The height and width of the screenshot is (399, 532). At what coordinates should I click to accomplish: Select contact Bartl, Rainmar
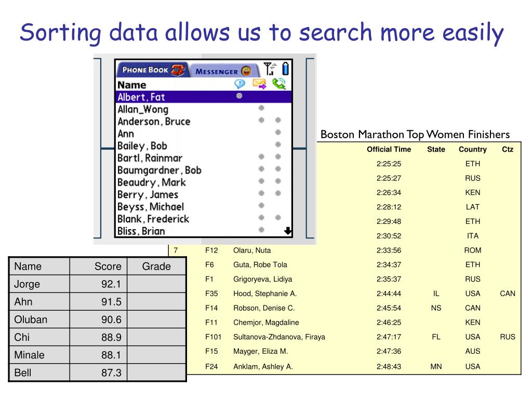click(204, 158)
